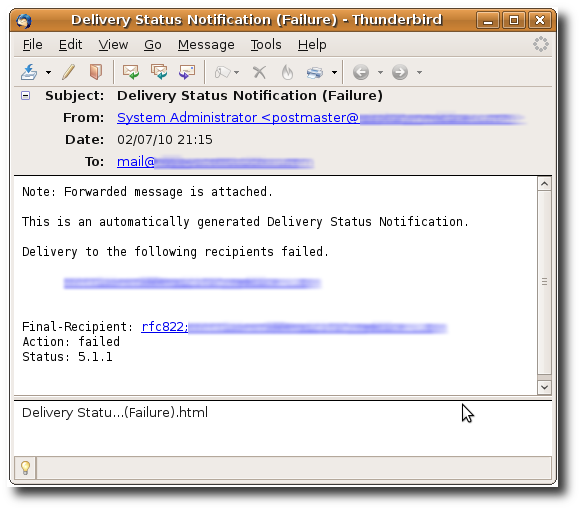Click the Print toolbar icon
Image resolution: width=581 pixels, height=510 pixels.
click(315, 72)
